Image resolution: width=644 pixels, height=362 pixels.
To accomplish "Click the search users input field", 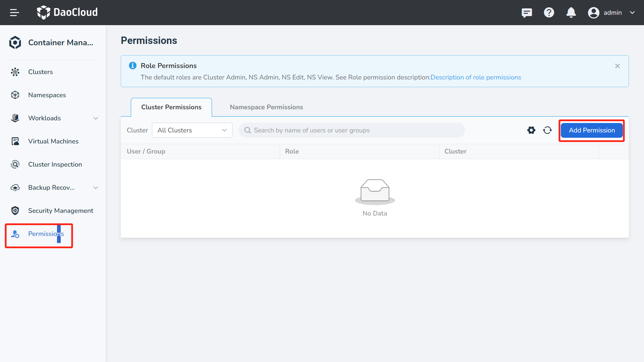I will [351, 130].
